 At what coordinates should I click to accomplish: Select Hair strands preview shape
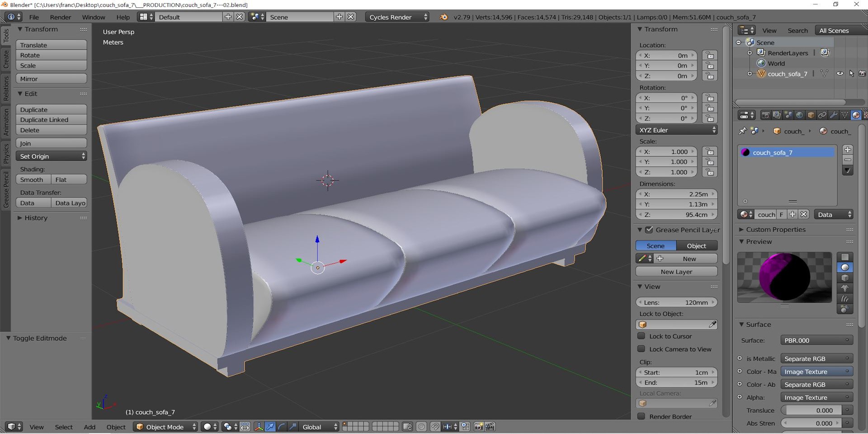844,299
